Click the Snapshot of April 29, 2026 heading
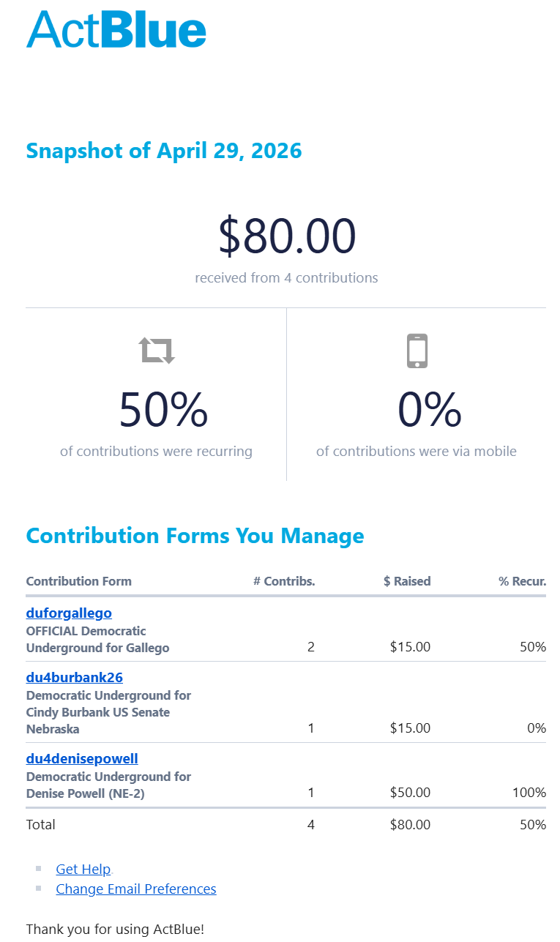The height and width of the screenshot is (942, 560). click(164, 151)
